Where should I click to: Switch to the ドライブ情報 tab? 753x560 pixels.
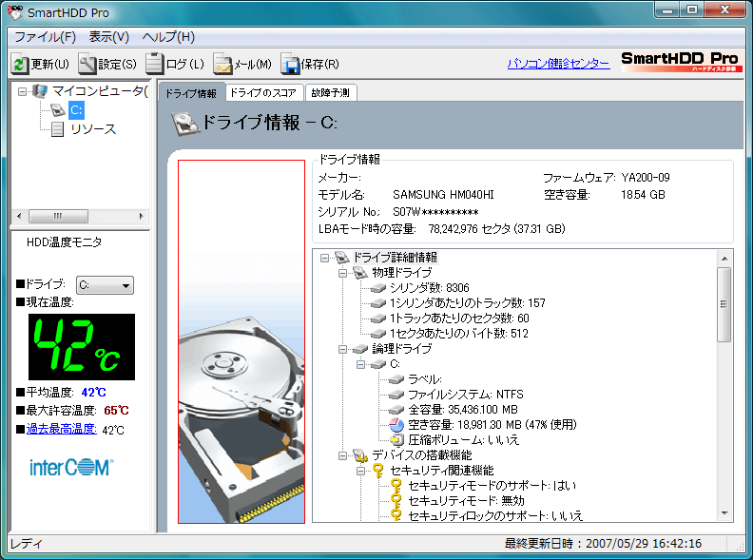pyautogui.click(x=191, y=93)
